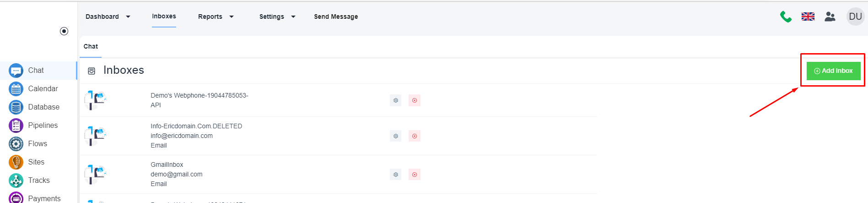The height and width of the screenshot is (203, 868).
Task: Delete the GmailInbox inbox
Action: tap(415, 175)
